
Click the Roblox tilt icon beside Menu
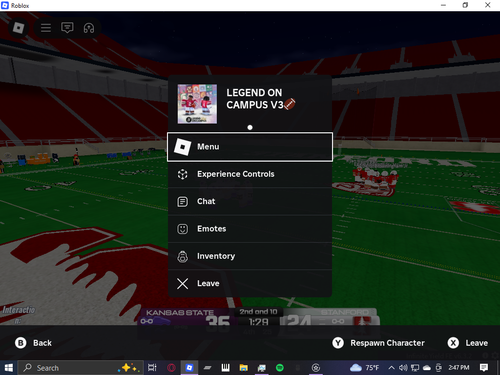182,147
